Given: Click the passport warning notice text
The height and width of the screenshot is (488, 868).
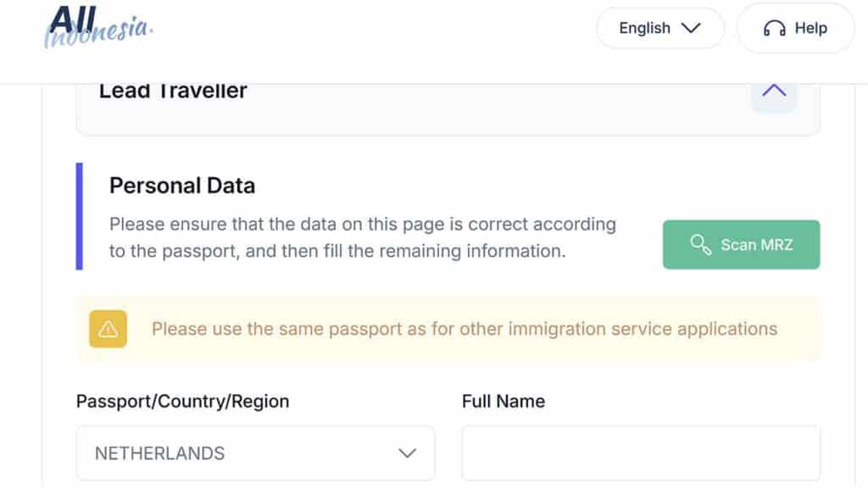Looking at the screenshot, I should 465,330.
